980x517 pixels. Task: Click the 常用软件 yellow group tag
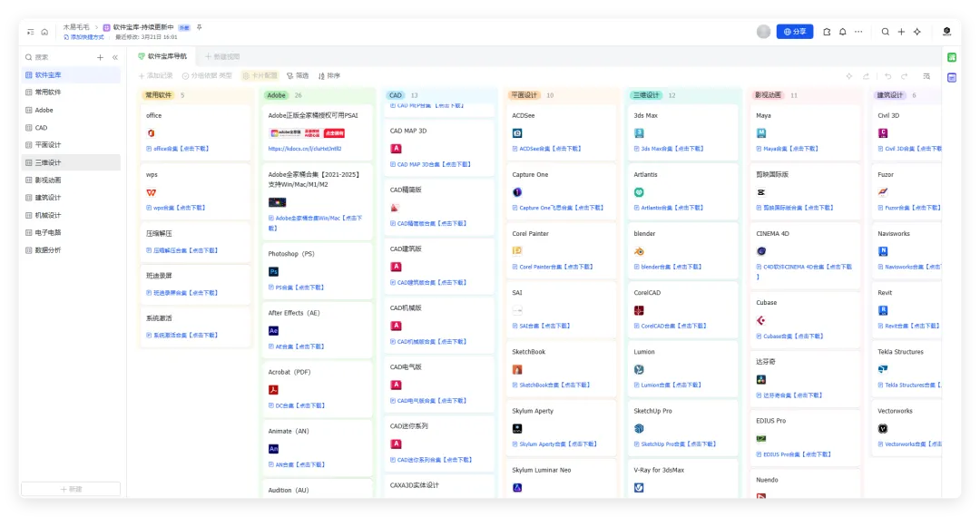(158, 95)
